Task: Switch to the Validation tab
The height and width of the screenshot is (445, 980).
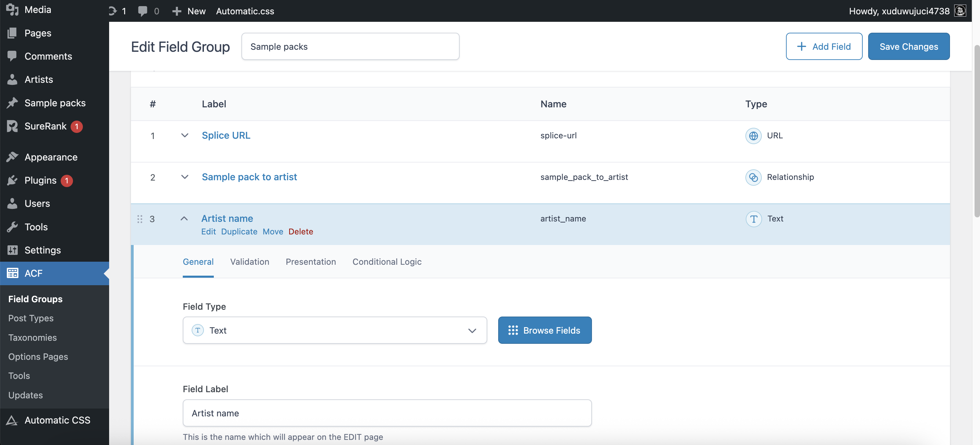Action: coord(249,261)
